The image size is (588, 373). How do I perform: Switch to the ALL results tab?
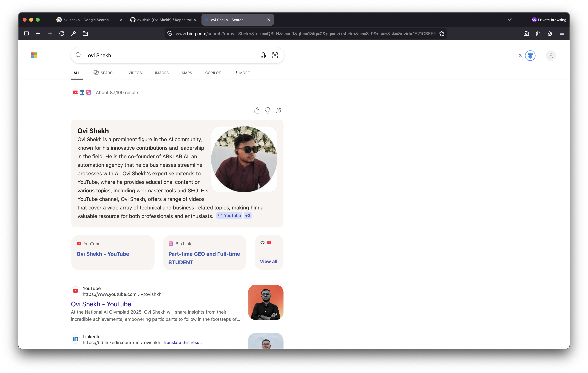tap(77, 73)
